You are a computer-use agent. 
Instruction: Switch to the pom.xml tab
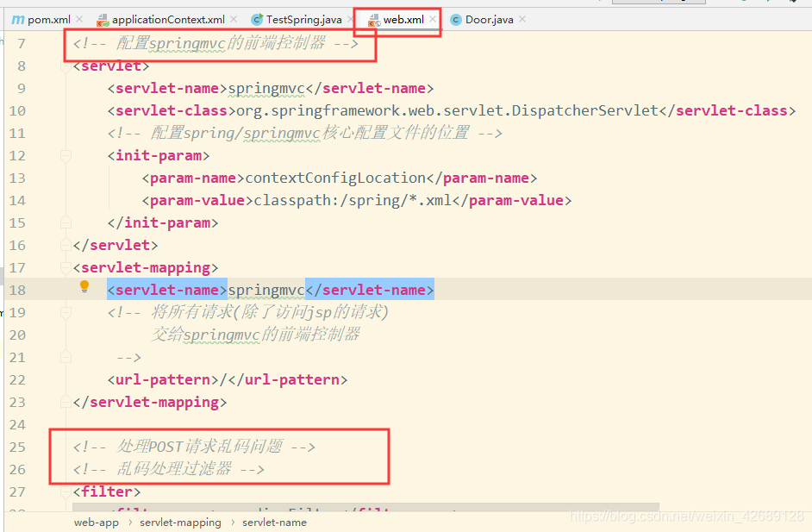(x=48, y=20)
